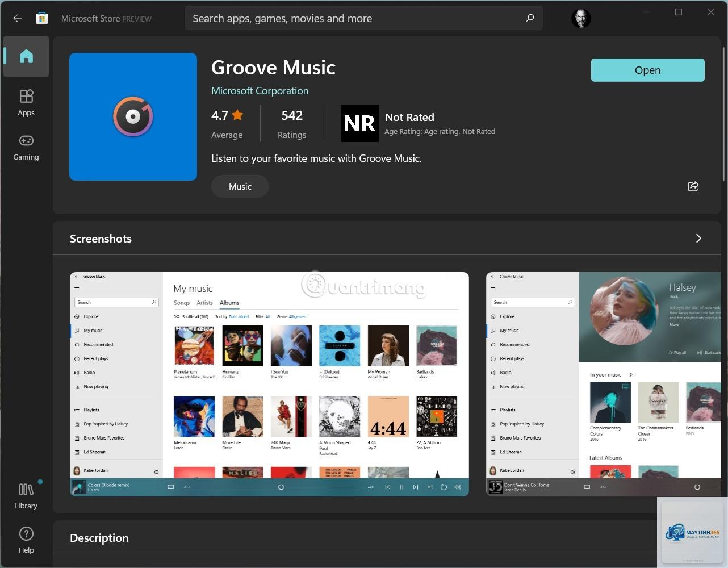Click the window vertical scrollbar
The height and width of the screenshot is (568, 728).
724,114
